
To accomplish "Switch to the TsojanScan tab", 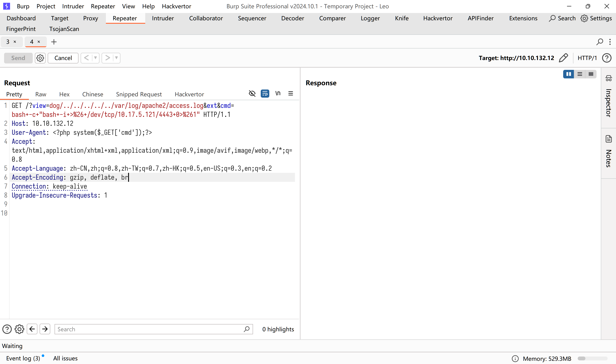I will (64, 29).
